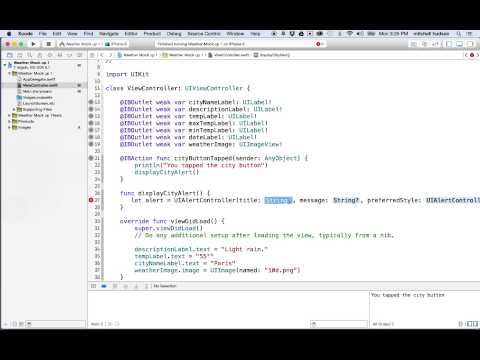Toggle the Navigator panel visibility
480x360 pixels.
(449, 44)
